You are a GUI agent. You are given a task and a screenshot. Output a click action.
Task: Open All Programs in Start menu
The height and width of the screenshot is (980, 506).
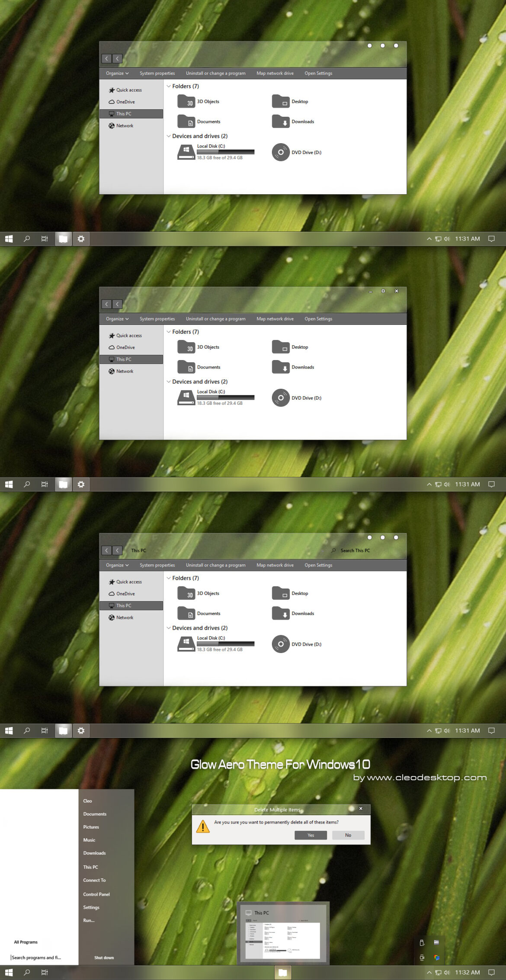[26, 942]
